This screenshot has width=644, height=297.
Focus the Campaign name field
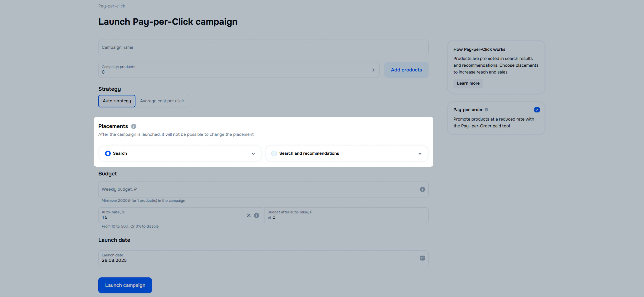(x=263, y=48)
